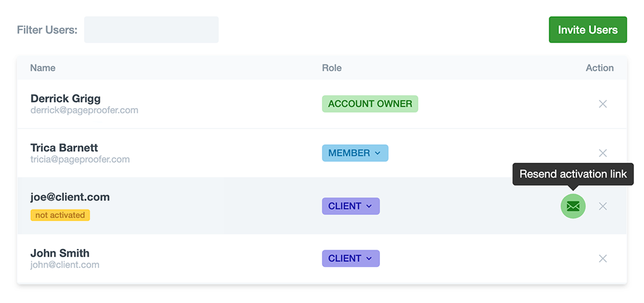Remove joe@client.com using the X icon
644x303 pixels.
click(x=603, y=207)
